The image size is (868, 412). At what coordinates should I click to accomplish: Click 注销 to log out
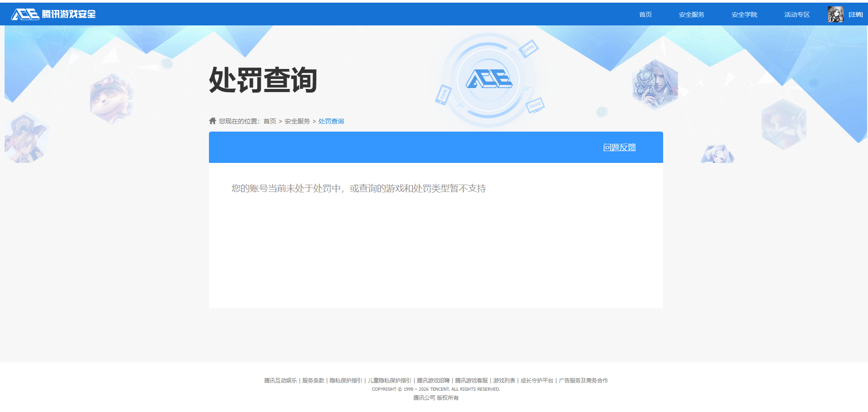pos(856,14)
